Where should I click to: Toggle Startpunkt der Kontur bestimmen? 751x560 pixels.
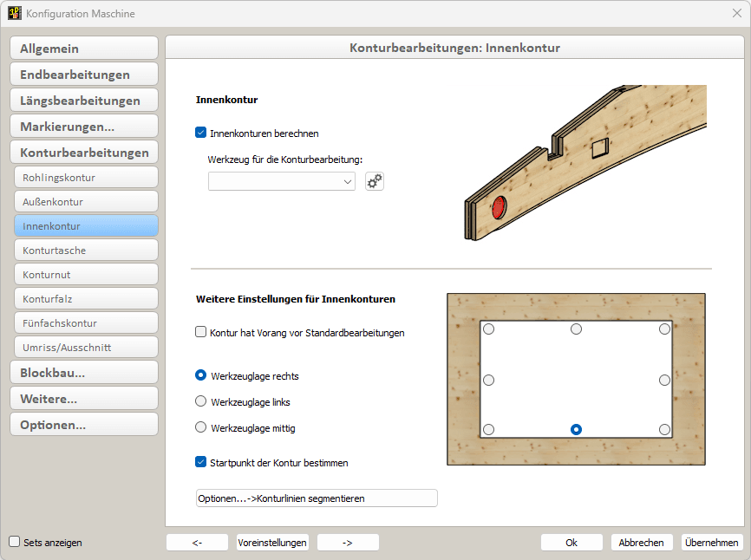pyautogui.click(x=200, y=462)
